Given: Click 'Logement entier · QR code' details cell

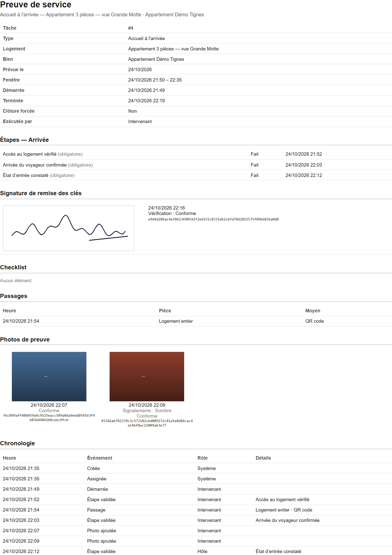Looking at the screenshot, I should pos(284,510).
